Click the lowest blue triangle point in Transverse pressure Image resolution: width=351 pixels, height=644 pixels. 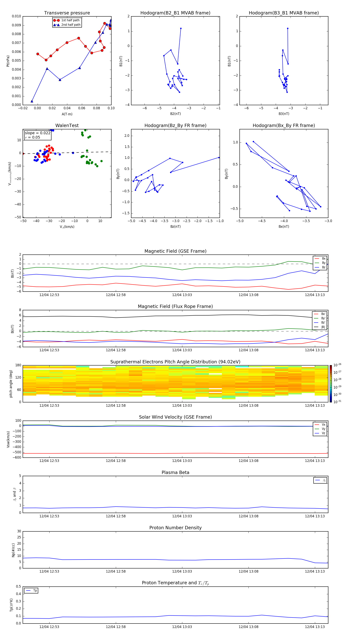coord(32,101)
